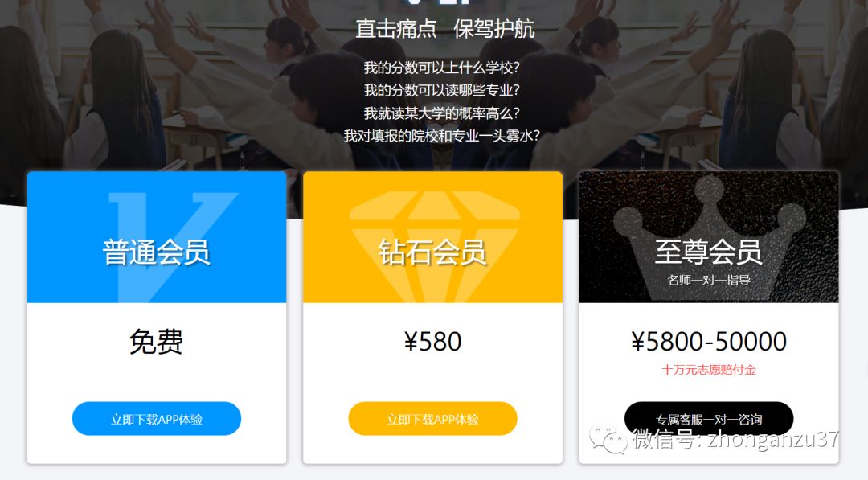Click the 直击痛点 保驾护航 headline

pyautogui.click(x=445, y=29)
